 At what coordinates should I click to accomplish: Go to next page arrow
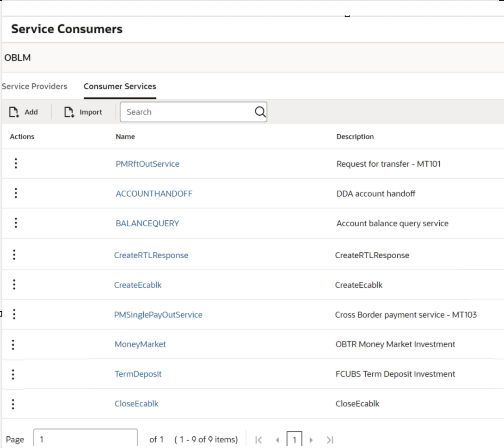point(311,440)
